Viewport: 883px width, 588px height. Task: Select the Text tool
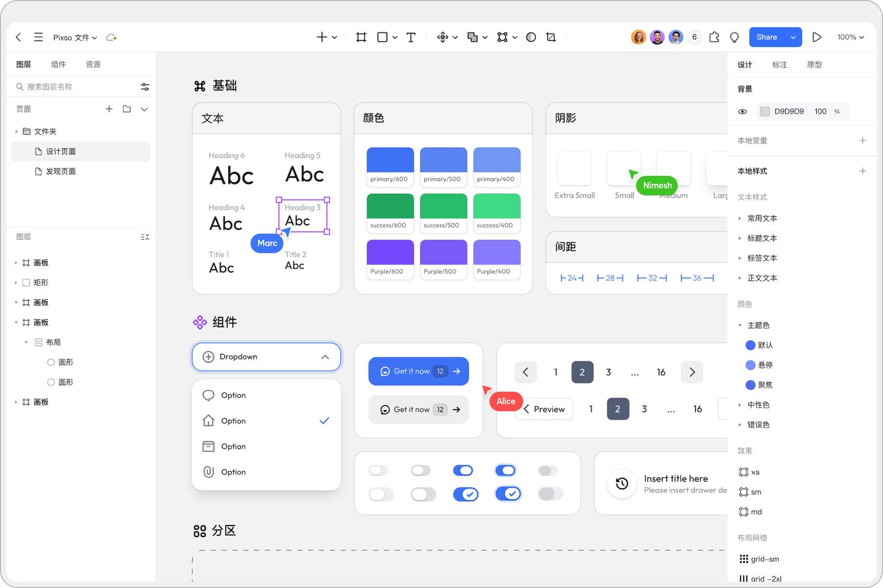[411, 37]
